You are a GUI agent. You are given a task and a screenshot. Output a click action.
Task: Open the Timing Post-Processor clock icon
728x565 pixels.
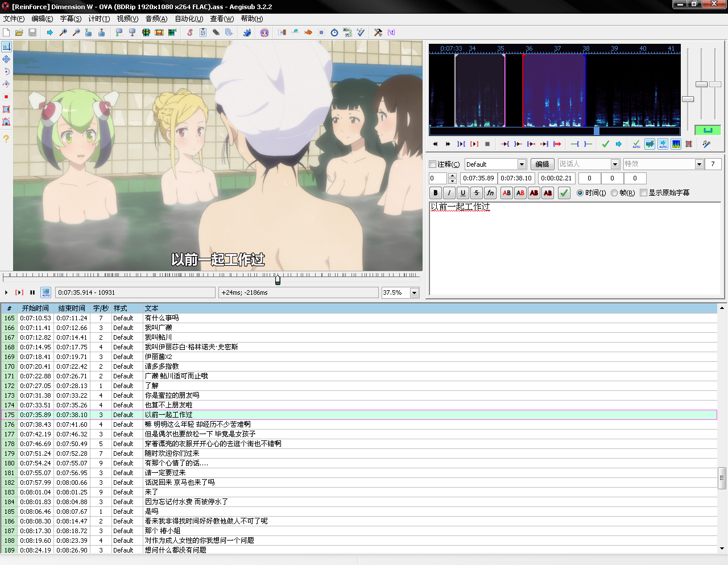click(x=334, y=32)
